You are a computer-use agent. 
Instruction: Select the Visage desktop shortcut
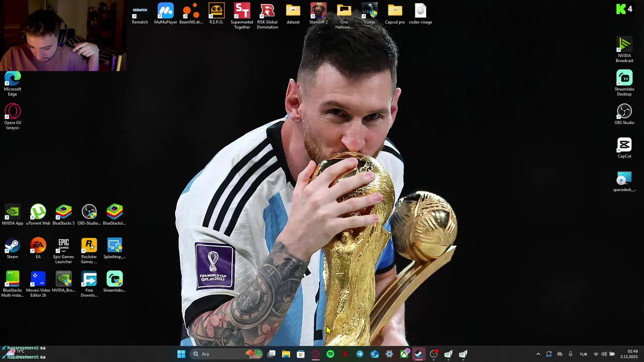370,14
